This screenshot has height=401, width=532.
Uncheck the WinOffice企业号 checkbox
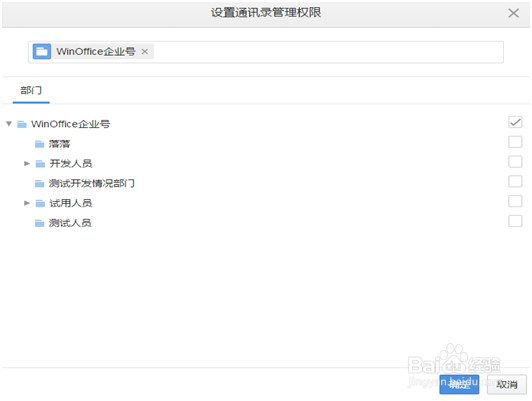[x=515, y=122]
